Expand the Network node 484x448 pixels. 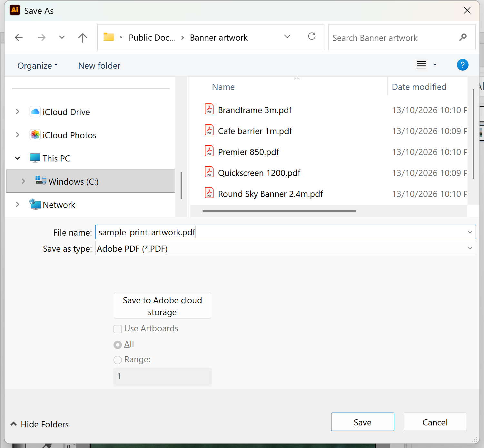pos(18,205)
